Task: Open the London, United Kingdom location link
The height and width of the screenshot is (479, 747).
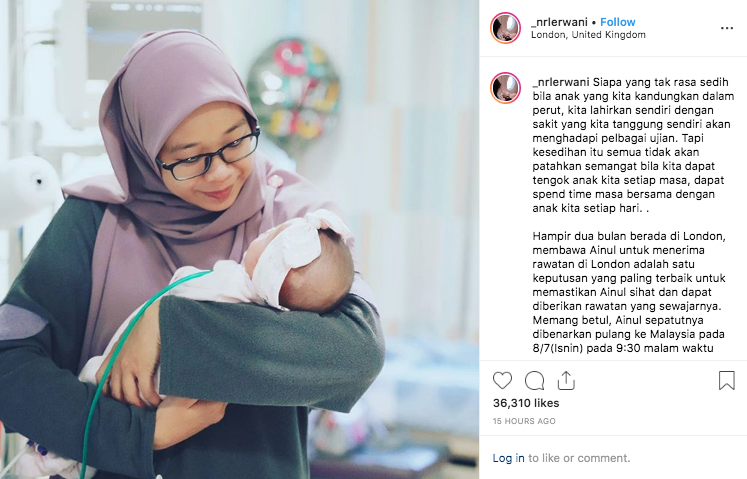Action: (588, 35)
